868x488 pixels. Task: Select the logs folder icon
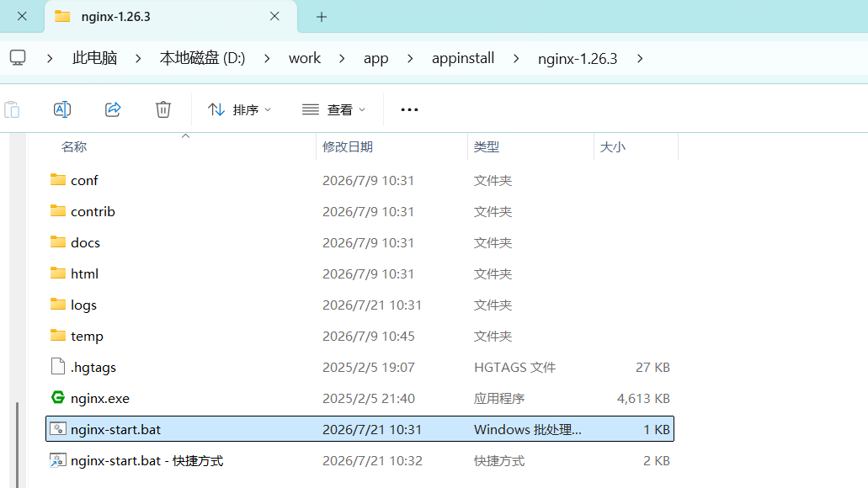pos(58,304)
